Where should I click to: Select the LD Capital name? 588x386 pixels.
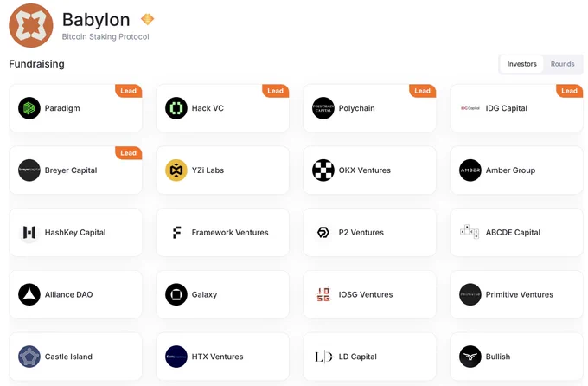[x=358, y=357]
